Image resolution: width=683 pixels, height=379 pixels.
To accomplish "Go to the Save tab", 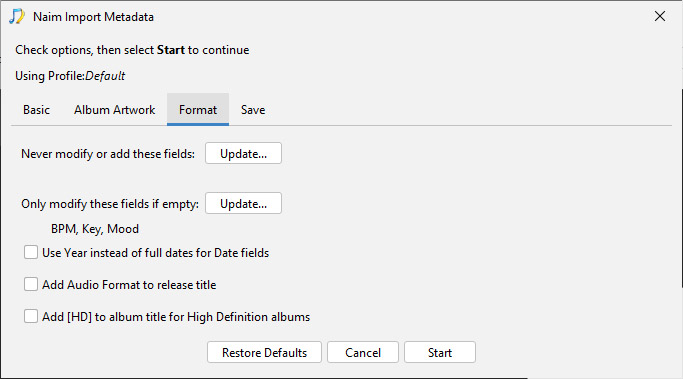I will tap(253, 110).
